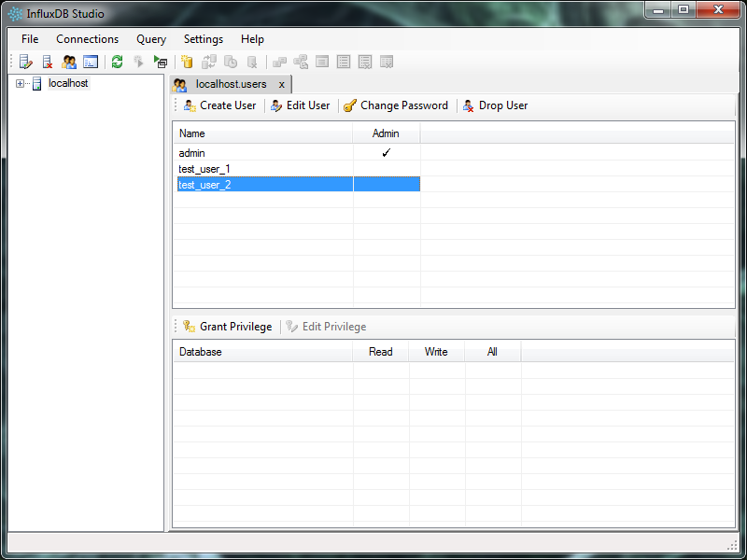747x560 pixels.
Task: Click the last grayed table-delete toolbar icon
Action: [387, 62]
